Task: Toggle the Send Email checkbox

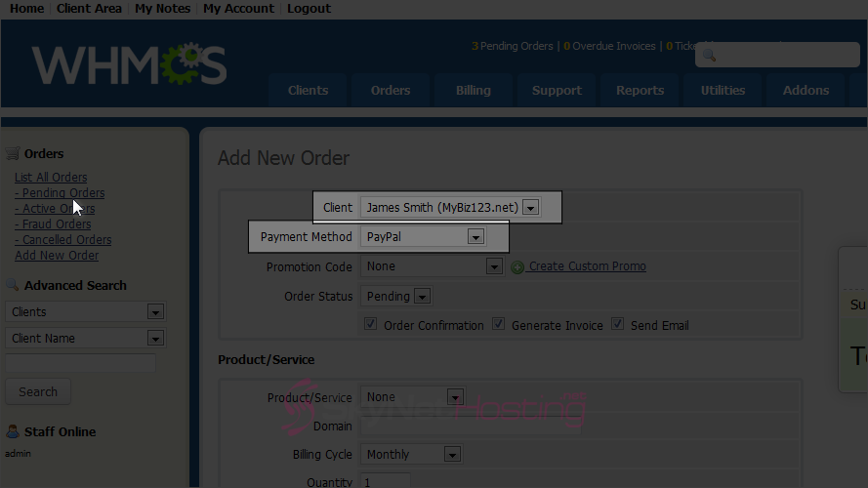Action: pyautogui.click(x=617, y=324)
